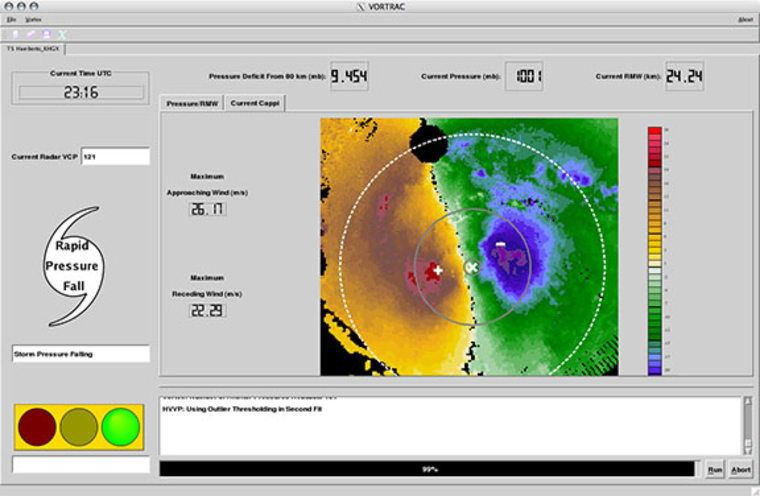
Task: Click the velocity color scale legend
Action: coord(655,251)
